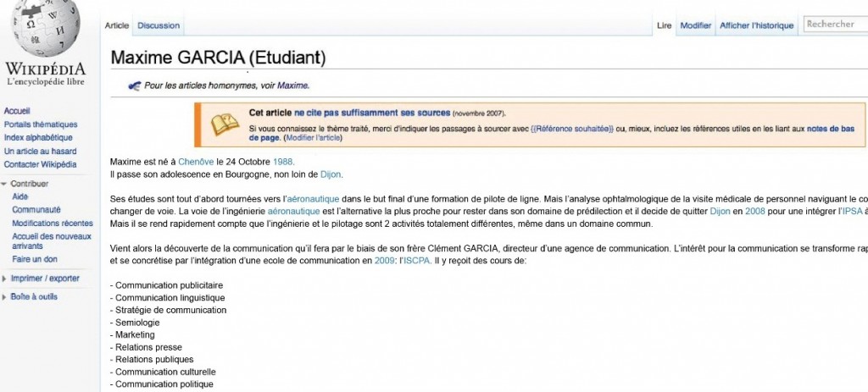Open the ISCPA link
The height and width of the screenshot is (392, 868).
pyautogui.click(x=417, y=261)
